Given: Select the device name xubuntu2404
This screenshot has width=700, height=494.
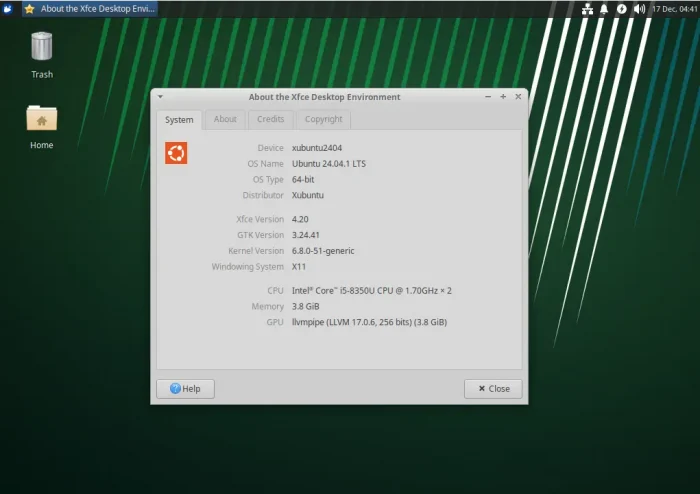Looking at the screenshot, I should click(317, 148).
